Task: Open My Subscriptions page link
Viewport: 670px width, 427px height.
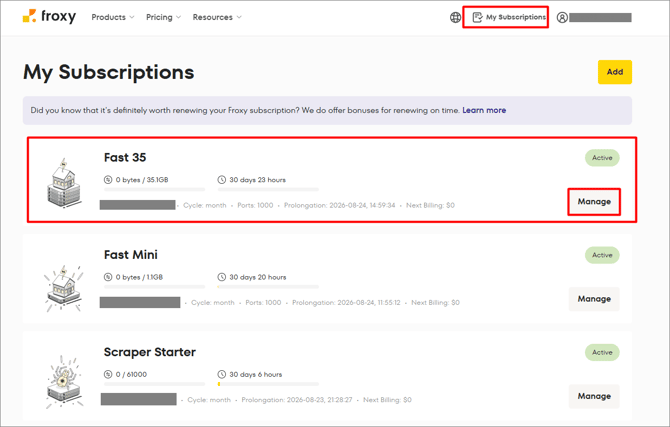Action: click(516, 18)
